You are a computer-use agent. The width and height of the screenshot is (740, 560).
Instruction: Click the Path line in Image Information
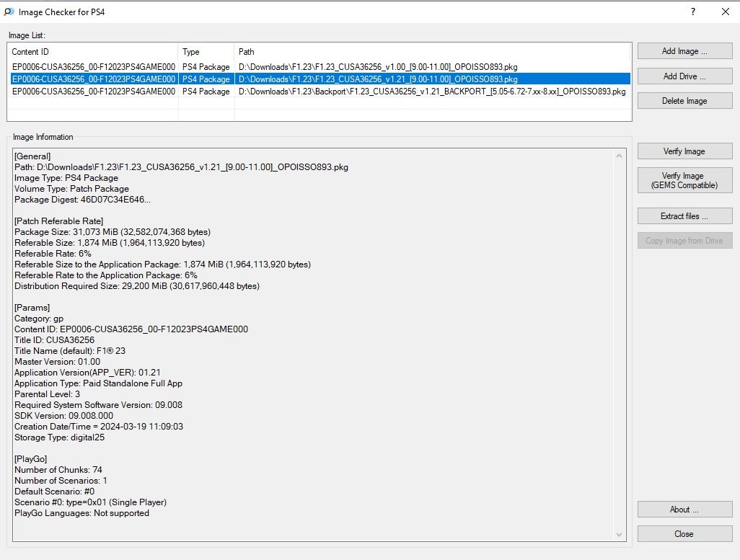tap(181, 167)
